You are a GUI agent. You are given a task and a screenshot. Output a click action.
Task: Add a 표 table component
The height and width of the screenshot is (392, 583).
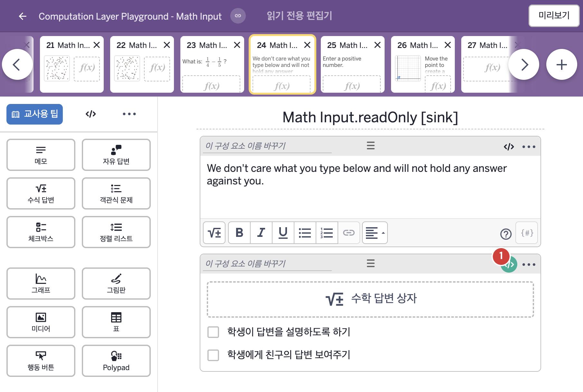coord(116,322)
